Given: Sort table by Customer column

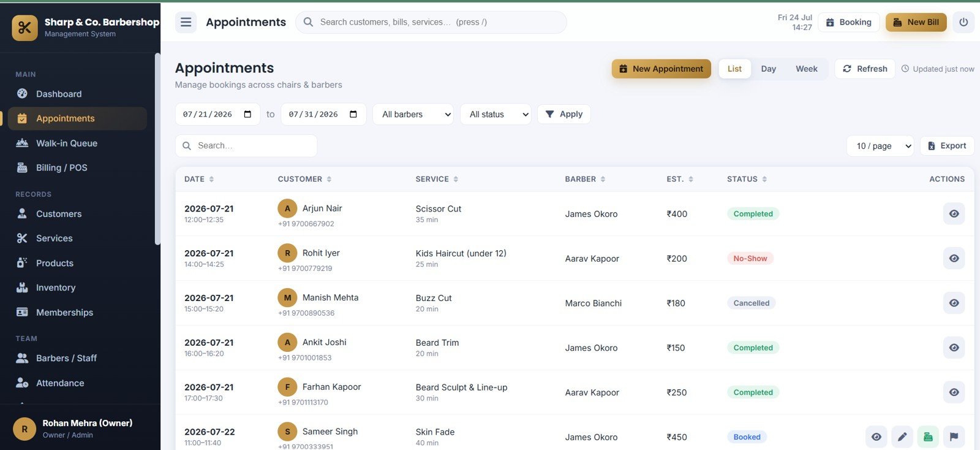Looking at the screenshot, I should tap(304, 179).
